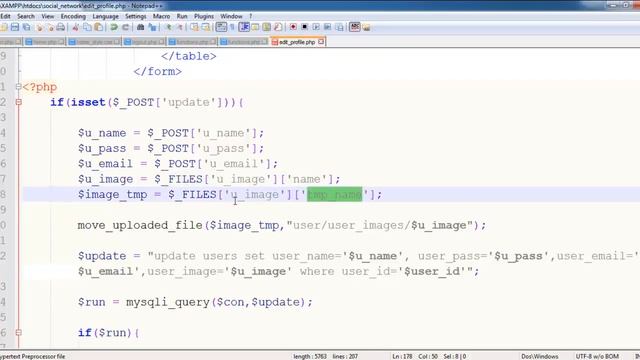Collapse the if(isset($_POST['update'])) fold marker
This screenshot has height=360, width=640.
(18, 102)
